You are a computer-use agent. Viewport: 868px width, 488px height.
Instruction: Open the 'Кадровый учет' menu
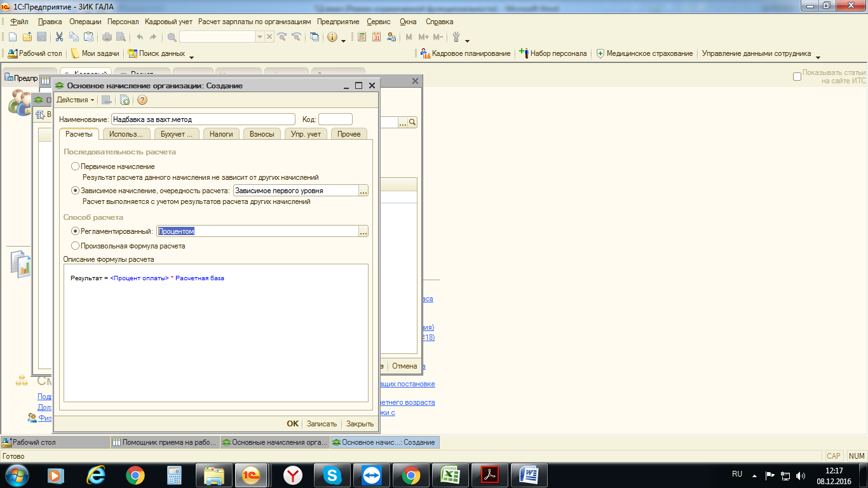(x=168, y=22)
